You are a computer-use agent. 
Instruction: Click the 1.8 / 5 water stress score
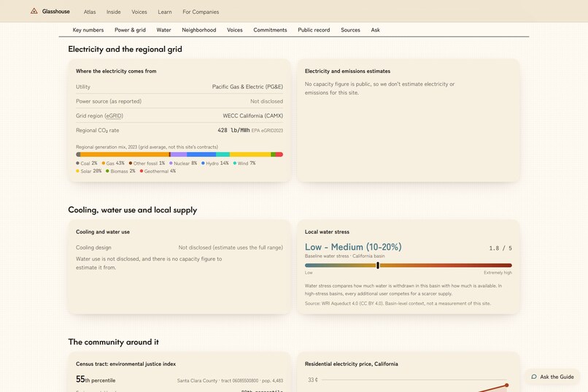coord(500,248)
